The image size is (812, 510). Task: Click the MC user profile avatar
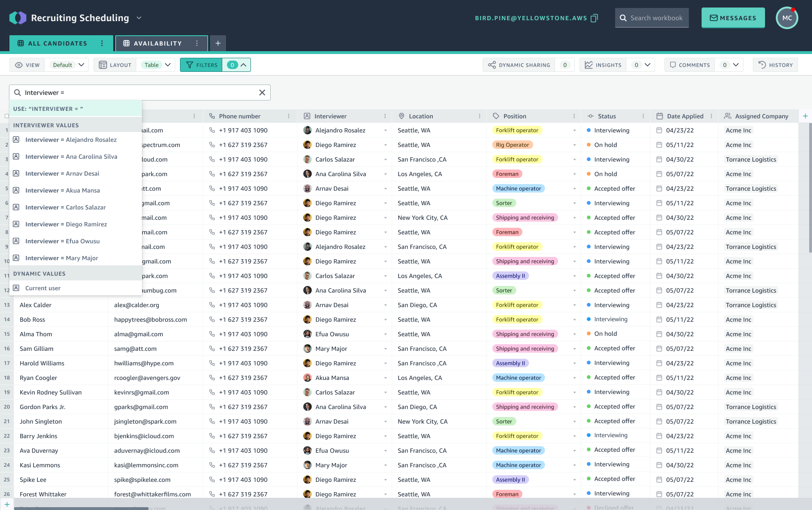pyautogui.click(x=787, y=18)
